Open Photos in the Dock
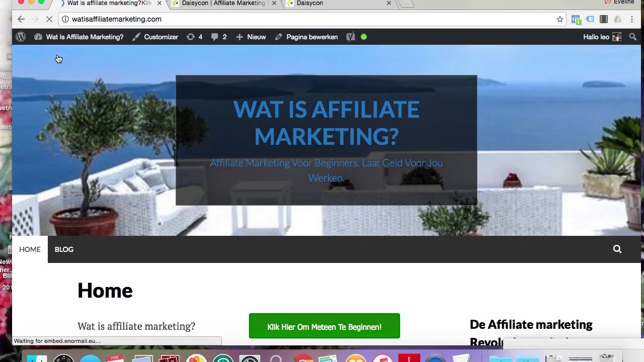Viewport: 644px width, 362px height. 196,359
